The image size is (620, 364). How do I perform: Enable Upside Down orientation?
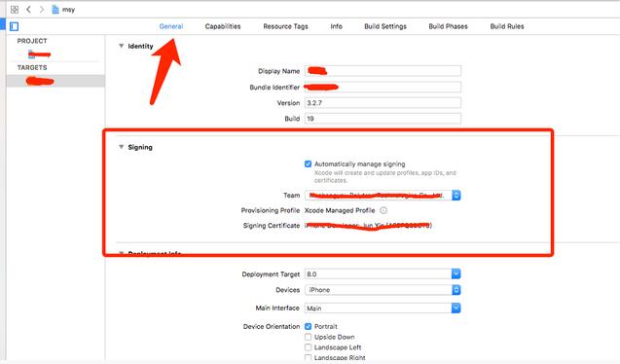pyautogui.click(x=308, y=337)
